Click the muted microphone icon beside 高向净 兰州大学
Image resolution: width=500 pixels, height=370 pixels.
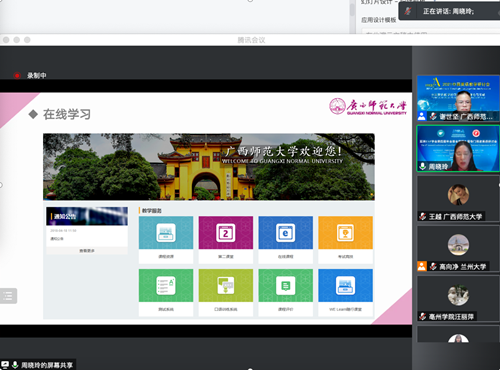433,266
